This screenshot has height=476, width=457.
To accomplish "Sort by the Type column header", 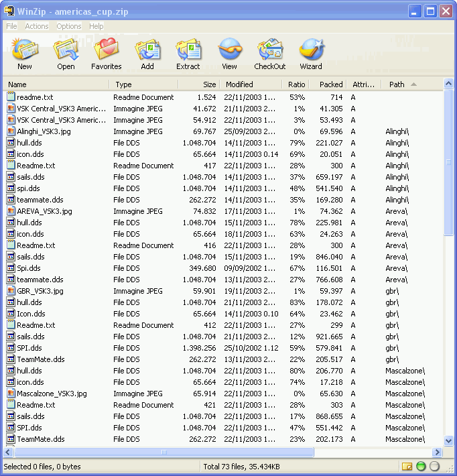I will pos(143,84).
